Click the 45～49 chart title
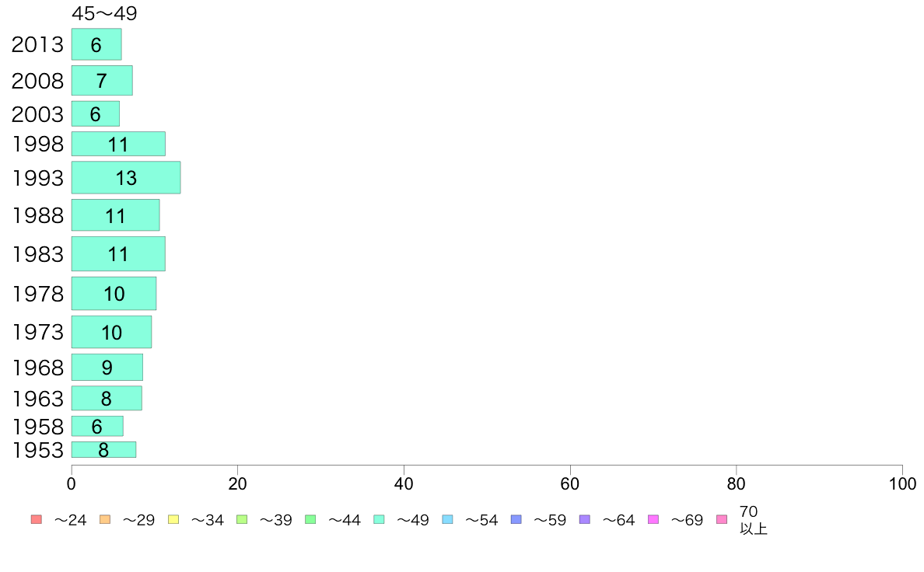 [x=104, y=13]
